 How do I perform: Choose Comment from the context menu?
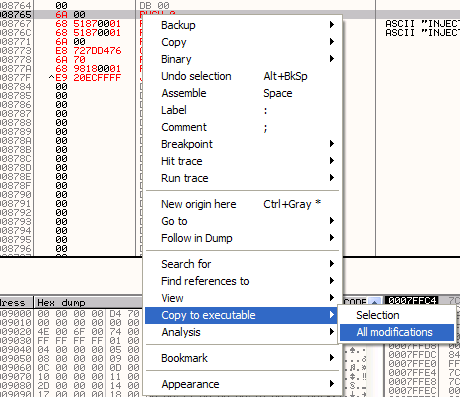[242, 127]
